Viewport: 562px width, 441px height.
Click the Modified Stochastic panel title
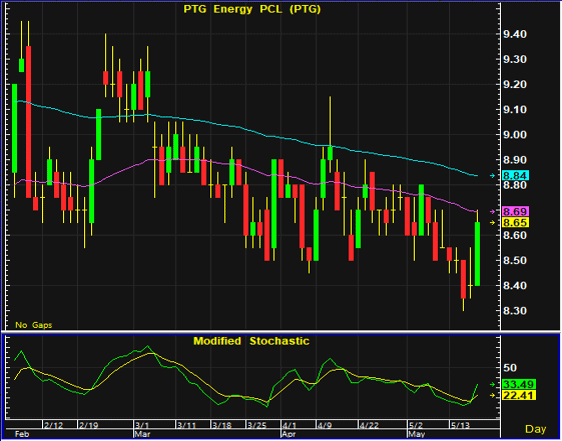tap(251, 341)
